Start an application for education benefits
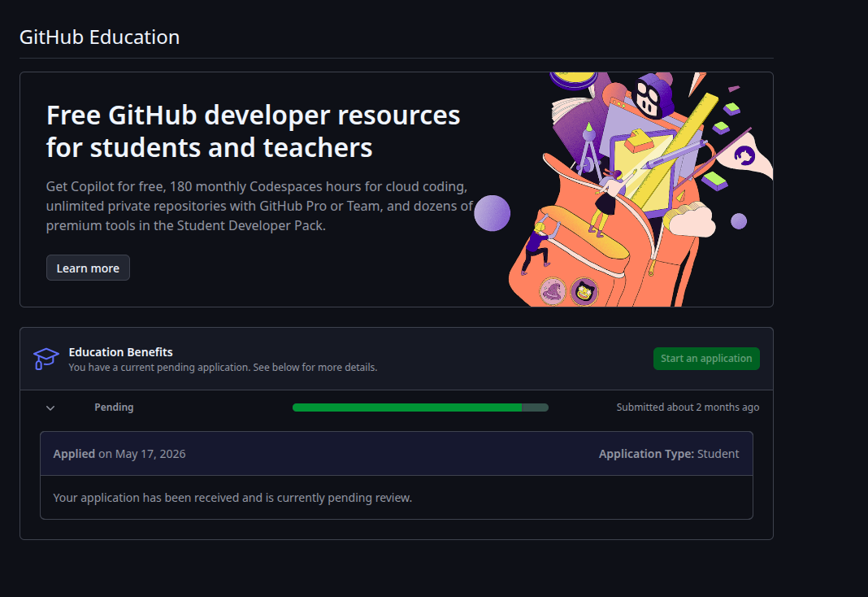This screenshot has width=868, height=597. click(x=706, y=359)
